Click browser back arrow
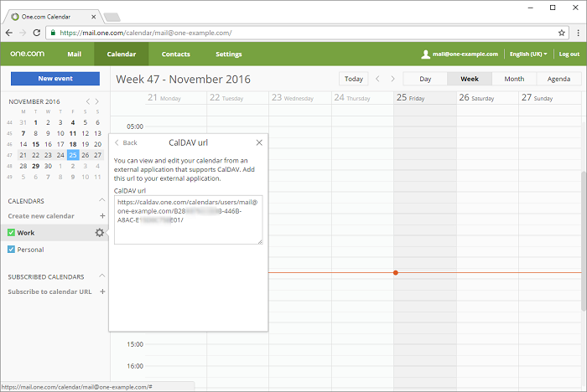This screenshot has width=587, height=392. coord(9,33)
